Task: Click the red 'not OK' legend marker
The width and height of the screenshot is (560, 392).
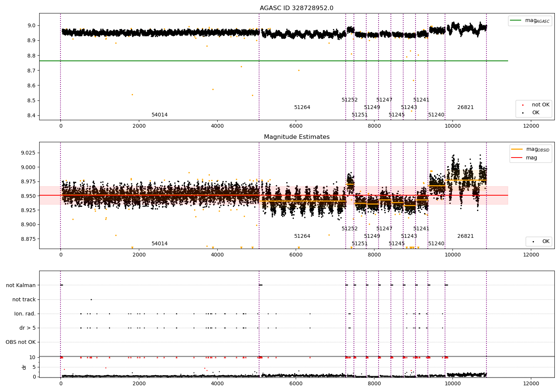Action: click(523, 105)
